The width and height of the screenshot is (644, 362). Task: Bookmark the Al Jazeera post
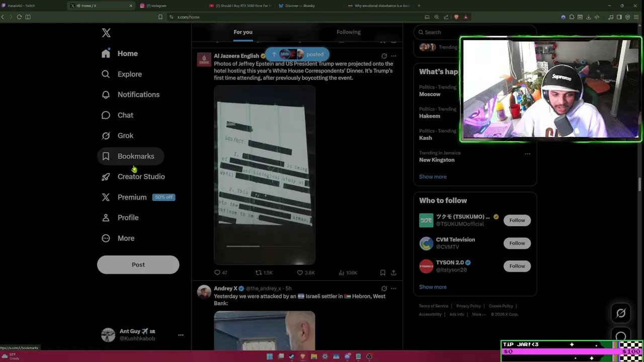click(x=382, y=273)
